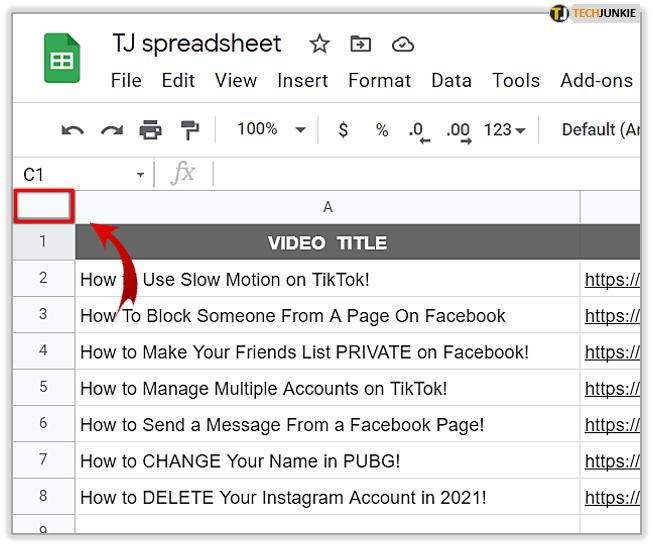
Task: Decrease decimal places button
Action: tap(419, 130)
